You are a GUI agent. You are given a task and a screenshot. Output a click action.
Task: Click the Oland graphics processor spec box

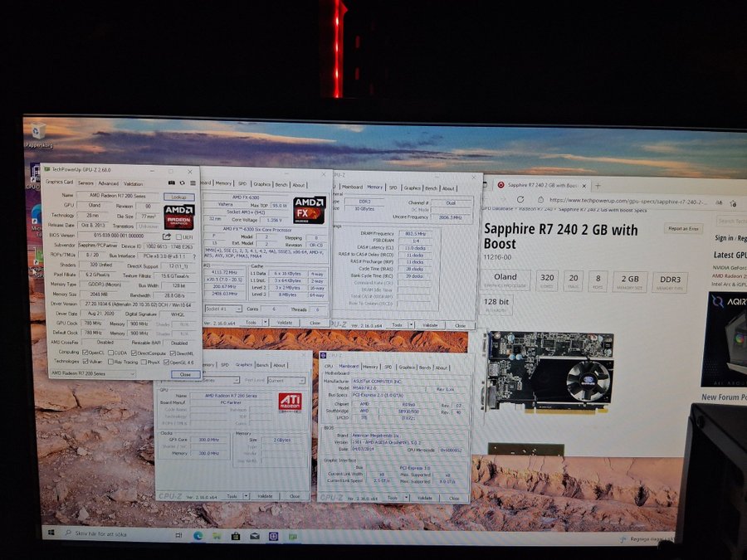pos(505,280)
